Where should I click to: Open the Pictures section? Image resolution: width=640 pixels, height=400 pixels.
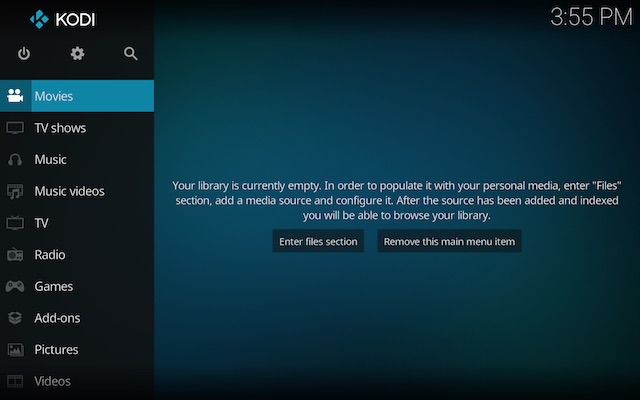click(77, 350)
